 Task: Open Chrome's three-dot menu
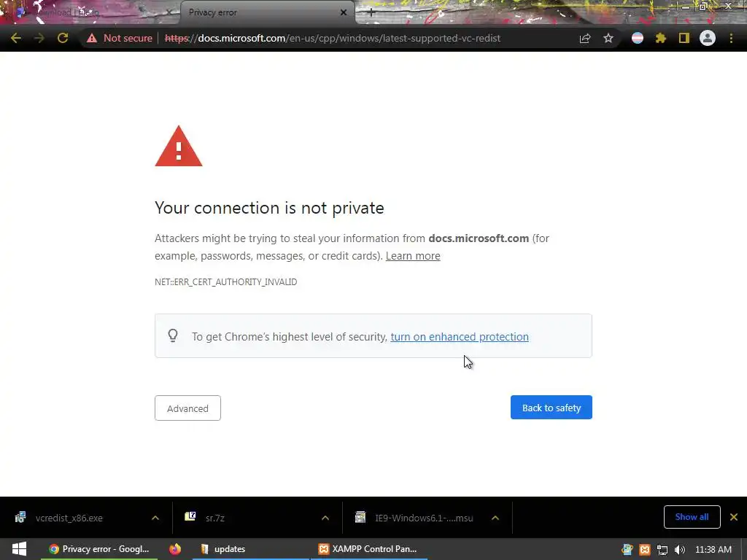pyautogui.click(x=731, y=38)
